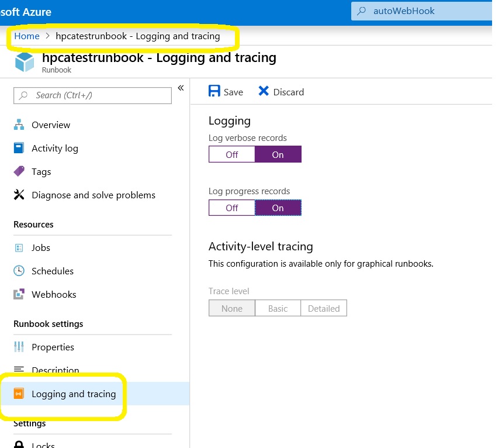The width and height of the screenshot is (502, 448).
Task: Switch Log progress records to Off
Action: (231, 207)
